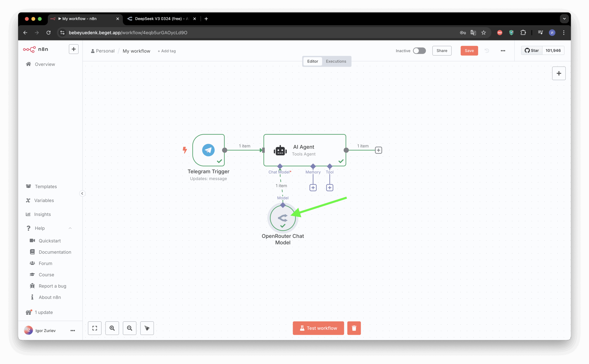Add node after the AI Agent output
This screenshot has width=589, height=364.
point(378,150)
